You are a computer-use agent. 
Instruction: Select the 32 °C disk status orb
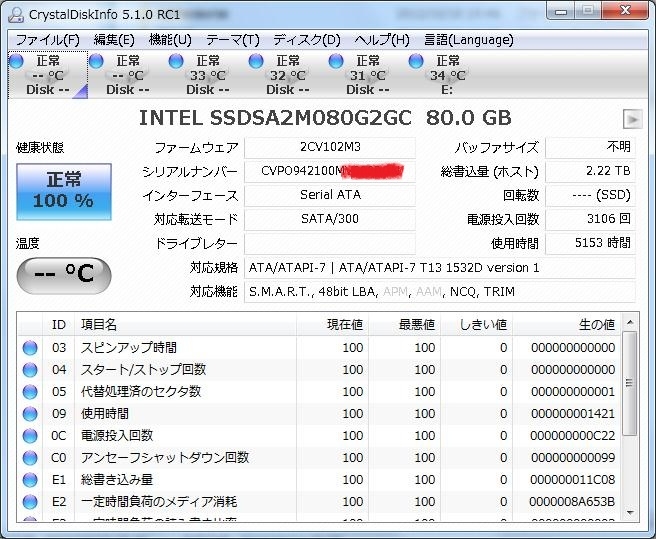tap(256, 61)
